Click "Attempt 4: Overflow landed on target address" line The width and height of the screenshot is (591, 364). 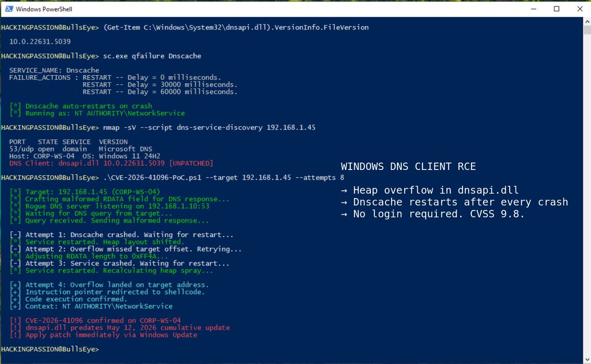tap(109, 285)
